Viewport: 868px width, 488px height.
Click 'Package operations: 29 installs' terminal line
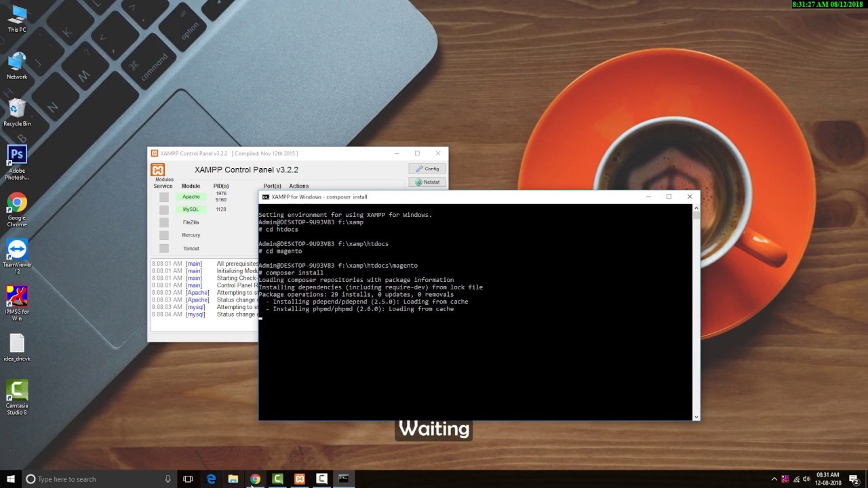click(356, 294)
